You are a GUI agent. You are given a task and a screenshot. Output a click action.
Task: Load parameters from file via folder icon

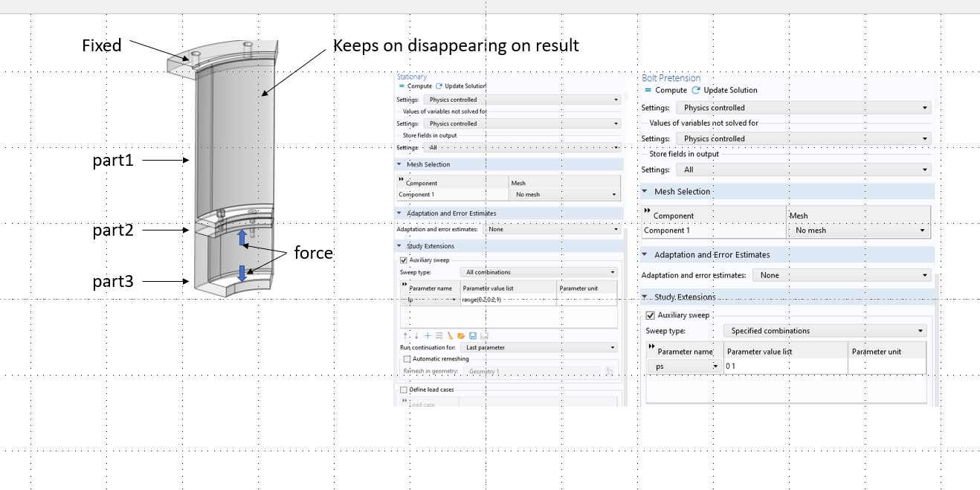point(461,336)
